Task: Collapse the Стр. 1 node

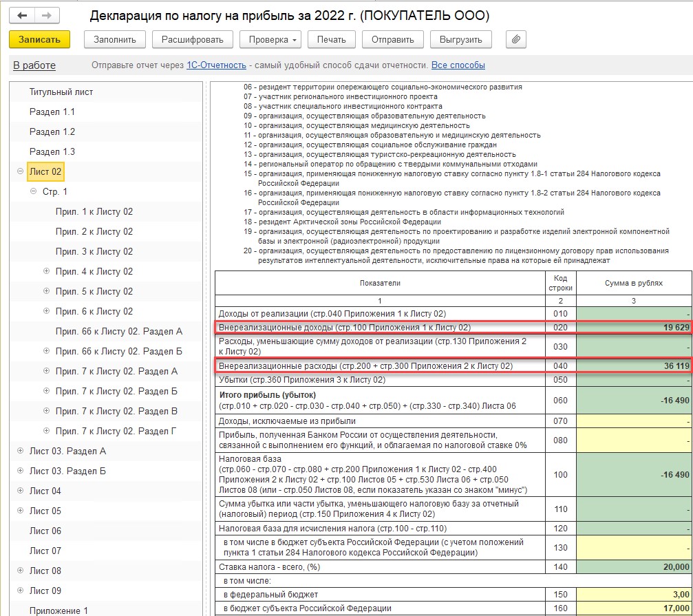Action: coord(33,191)
